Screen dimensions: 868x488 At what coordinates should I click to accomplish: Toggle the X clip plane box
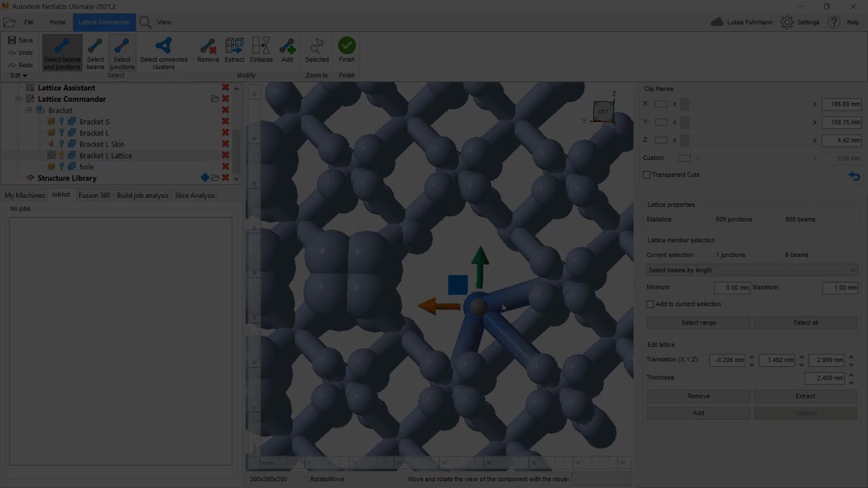click(661, 104)
